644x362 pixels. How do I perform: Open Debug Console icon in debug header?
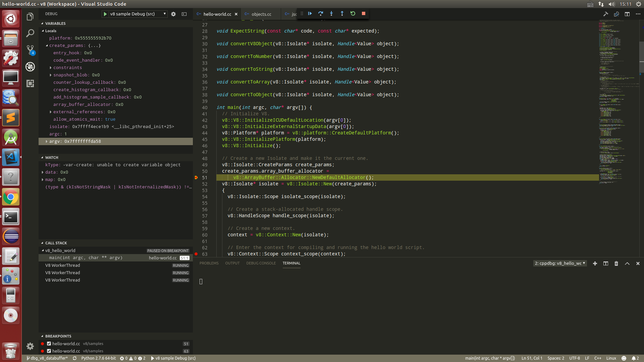184,14
